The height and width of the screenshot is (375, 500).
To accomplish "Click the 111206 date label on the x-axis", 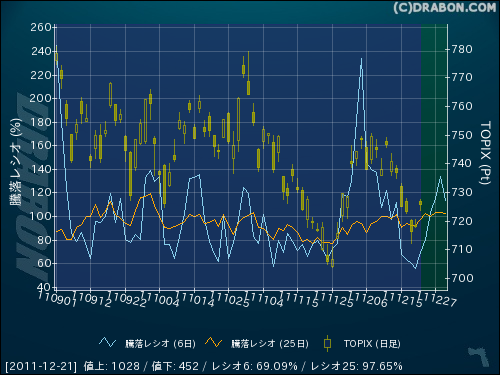I will [368, 299].
